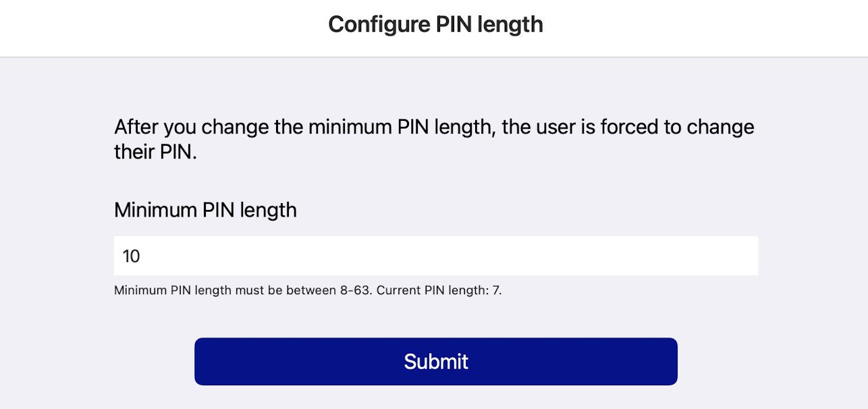Click the right edge of the Submit button
Viewport: 868px width, 409px height.
667,362
